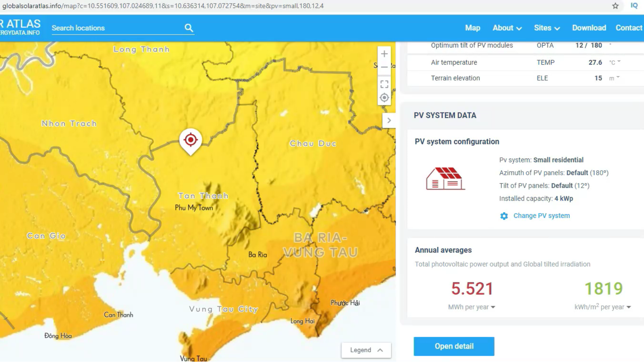Zoom in on the map
Image resolution: width=644 pixels, height=362 pixels.
(x=384, y=54)
